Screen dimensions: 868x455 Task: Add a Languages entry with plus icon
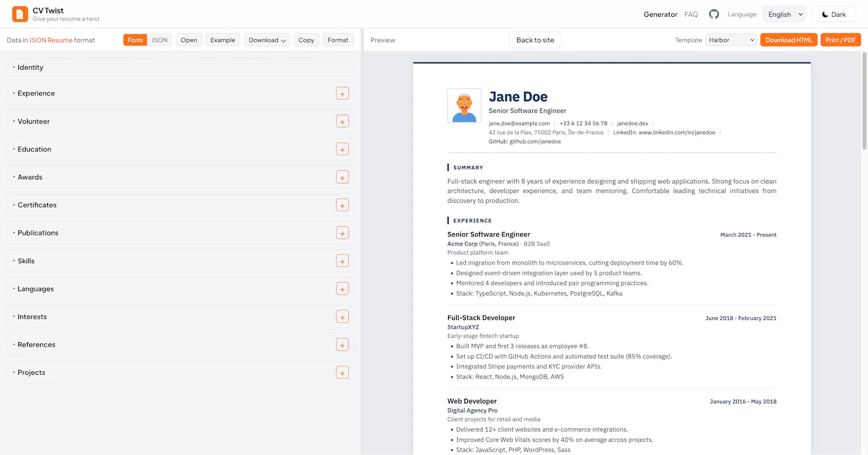(342, 289)
